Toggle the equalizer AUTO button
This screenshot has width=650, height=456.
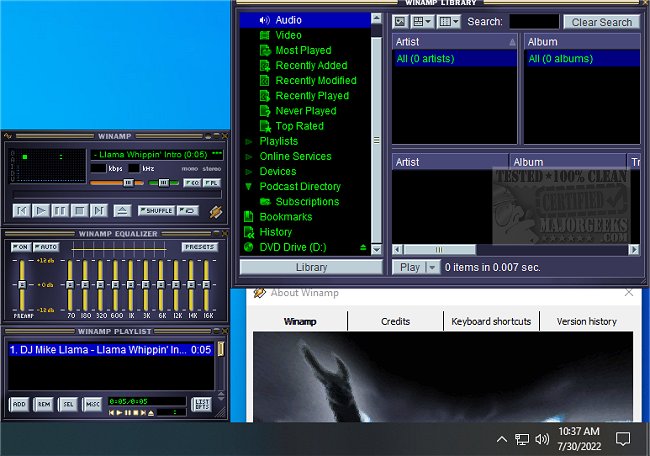[46, 247]
